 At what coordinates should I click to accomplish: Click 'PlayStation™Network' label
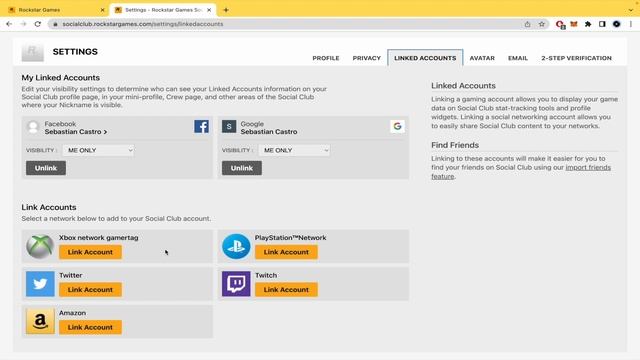pyautogui.click(x=290, y=238)
